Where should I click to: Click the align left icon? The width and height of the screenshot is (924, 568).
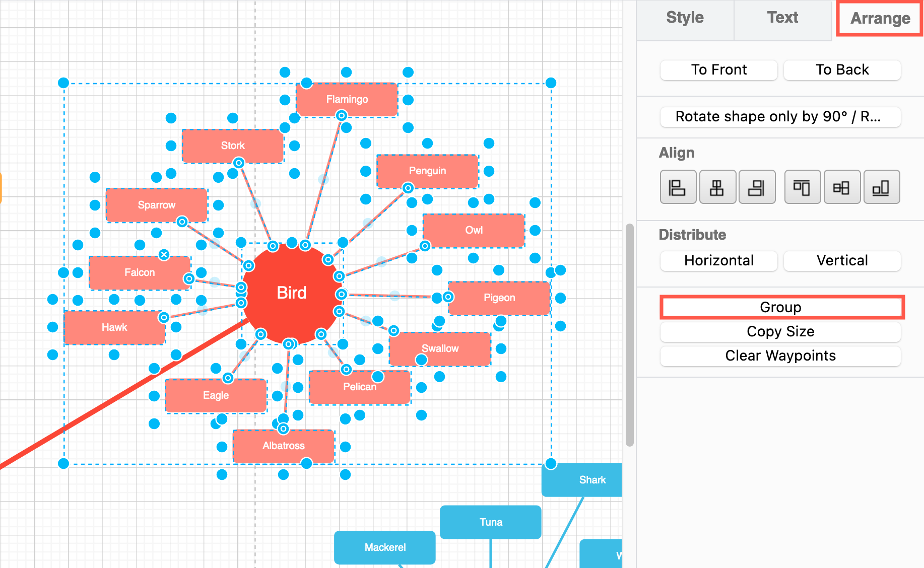point(678,187)
